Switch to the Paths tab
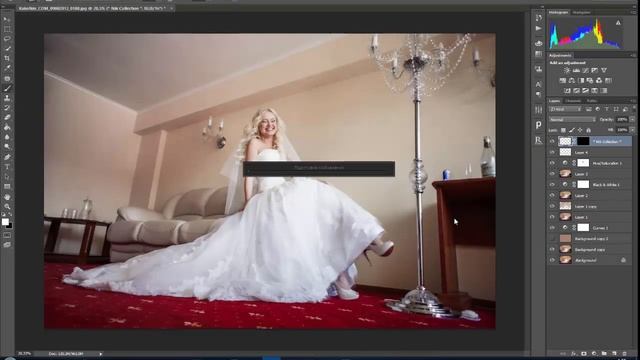 coord(591,101)
